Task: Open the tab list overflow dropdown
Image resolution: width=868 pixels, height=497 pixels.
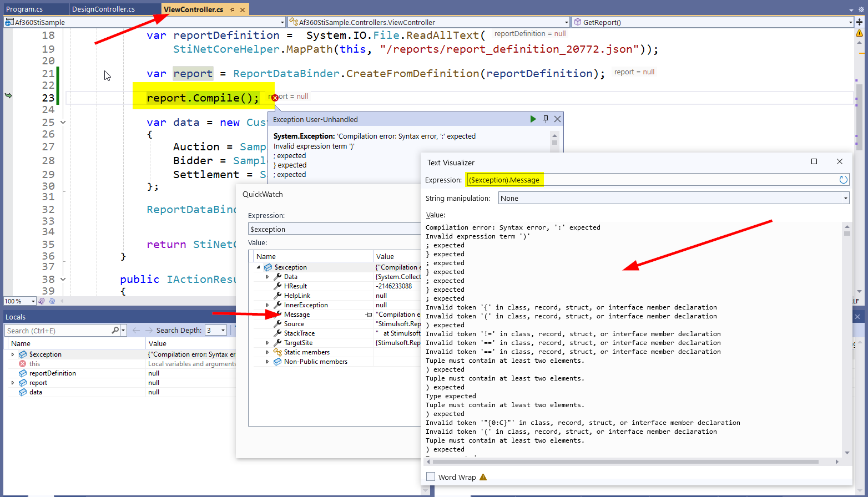Action: (851, 10)
